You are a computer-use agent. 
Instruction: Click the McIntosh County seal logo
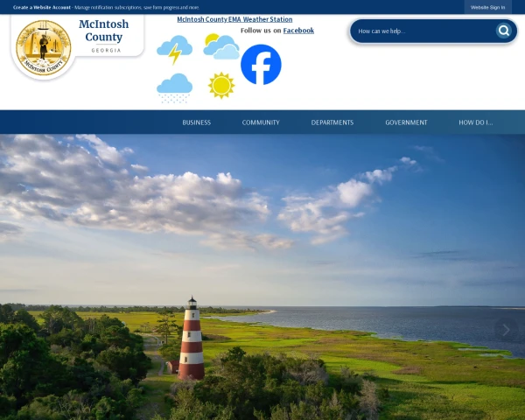[44, 47]
